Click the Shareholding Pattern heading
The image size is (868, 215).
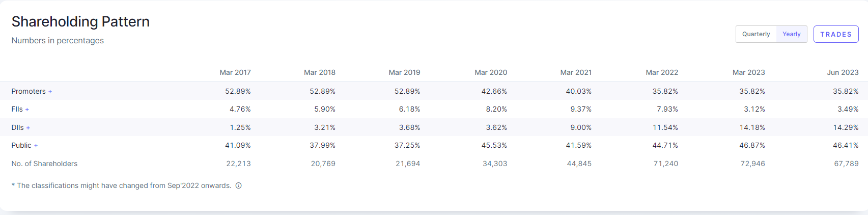80,21
